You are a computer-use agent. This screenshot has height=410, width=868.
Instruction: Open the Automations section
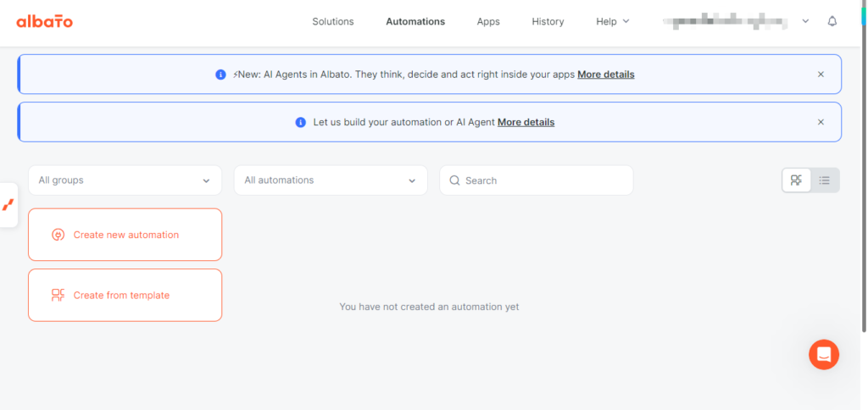pos(415,21)
